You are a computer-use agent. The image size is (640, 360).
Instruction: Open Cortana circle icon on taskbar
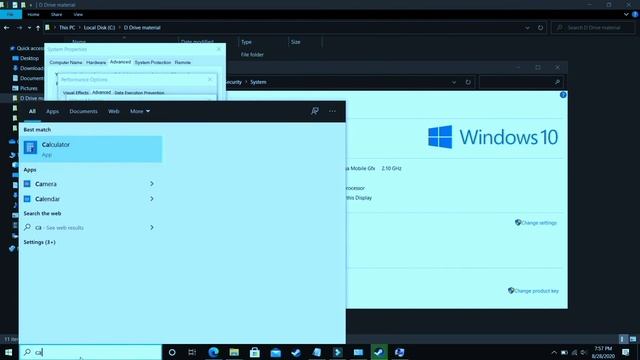point(172,352)
